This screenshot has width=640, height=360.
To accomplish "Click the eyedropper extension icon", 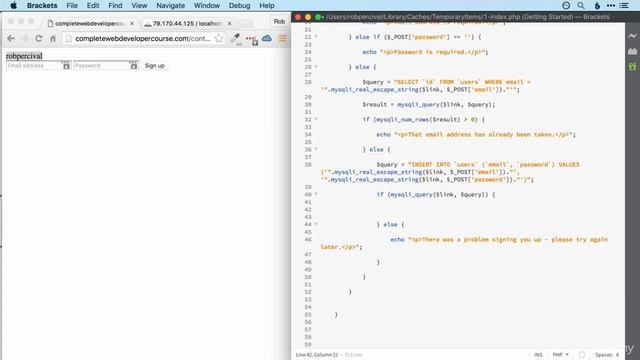I will click(x=236, y=39).
